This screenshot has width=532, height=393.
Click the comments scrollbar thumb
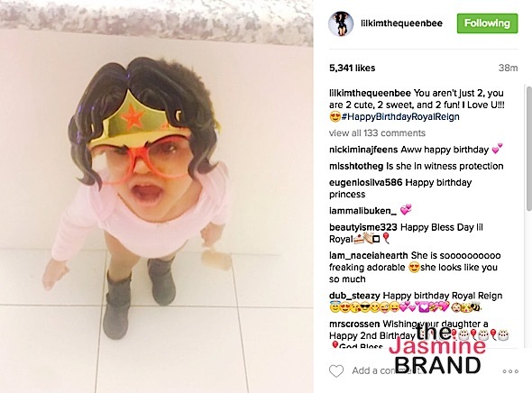pyautogui.click(x=529, y=149)
